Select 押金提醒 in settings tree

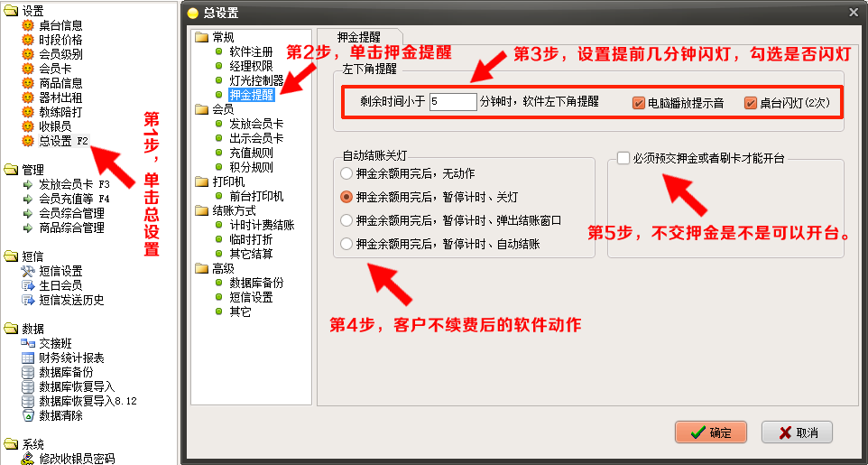252,95
